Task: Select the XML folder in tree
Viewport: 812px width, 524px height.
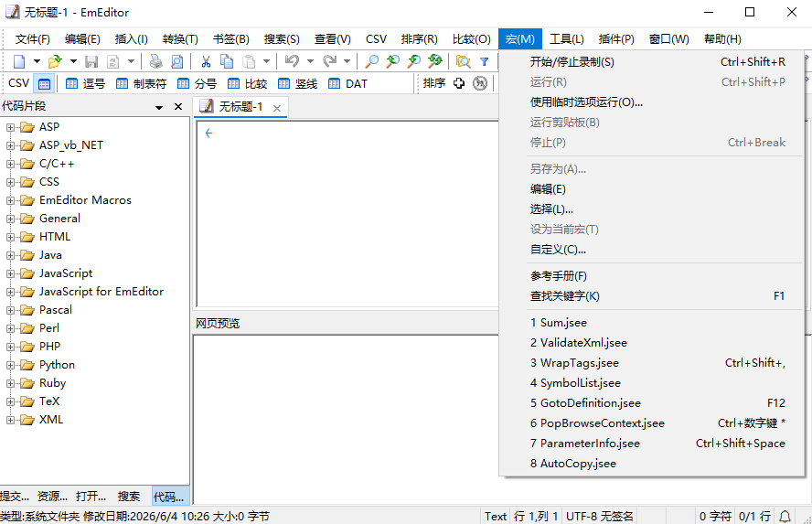Action: (51, 420)
